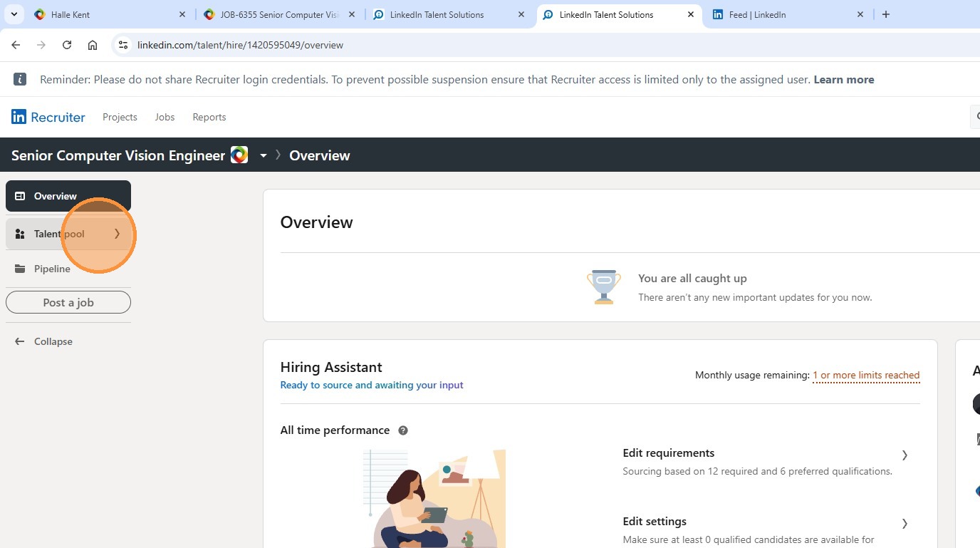980x548 pixels.
Task: Switch to the Feed | LinkedIn tab
Action: click(x=788, y=14)
